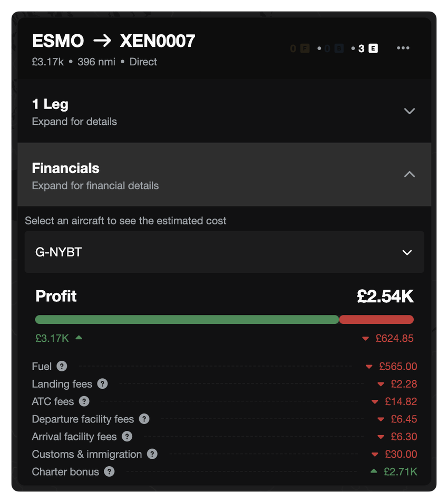Click the ATC fees help icon
Viewport: 448px width, 503px height.
click(x=84, y=401)
